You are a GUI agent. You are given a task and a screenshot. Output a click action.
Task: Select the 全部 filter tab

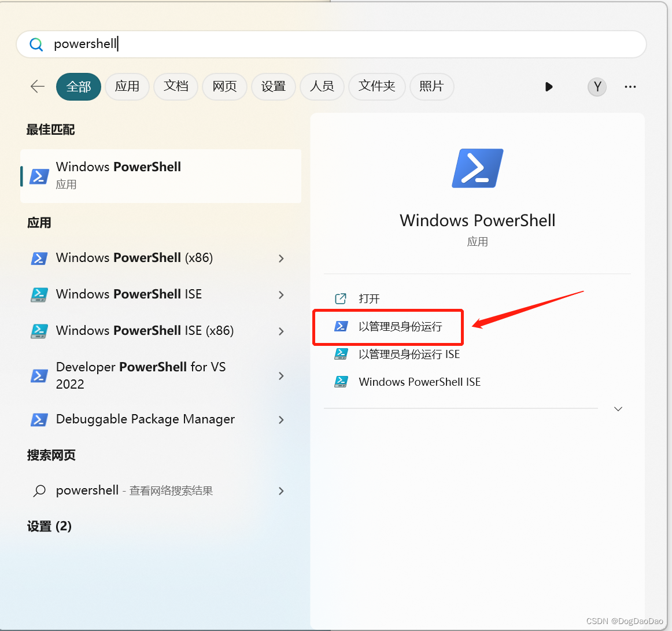79,87
